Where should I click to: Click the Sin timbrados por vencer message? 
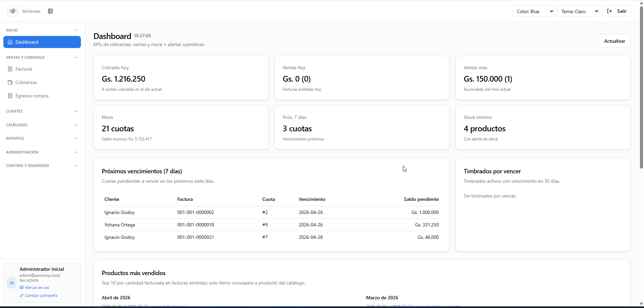tap(490, 196)
